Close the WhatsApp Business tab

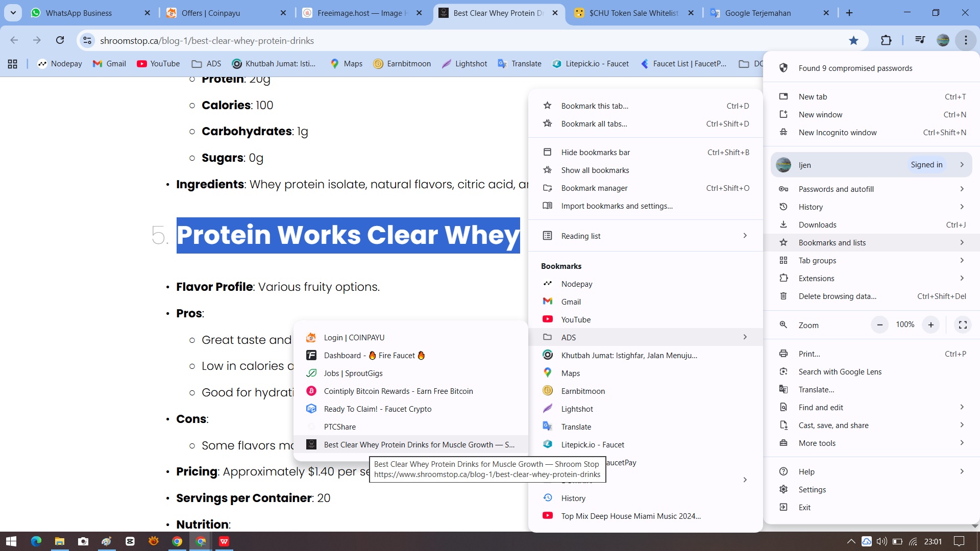tap(148, 13)
